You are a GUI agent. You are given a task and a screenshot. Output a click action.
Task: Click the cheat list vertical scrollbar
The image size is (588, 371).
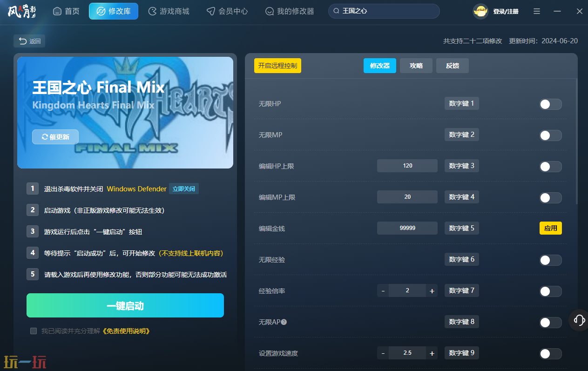[576, 141]
